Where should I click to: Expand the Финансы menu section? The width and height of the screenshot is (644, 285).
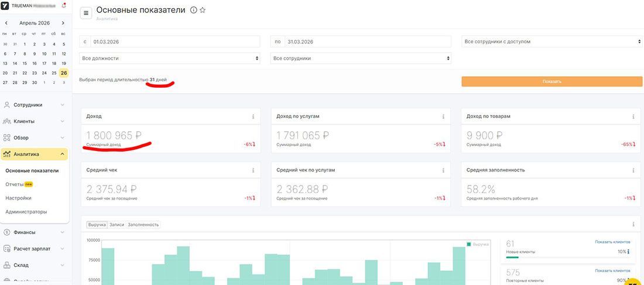click(x=63, y=232)
